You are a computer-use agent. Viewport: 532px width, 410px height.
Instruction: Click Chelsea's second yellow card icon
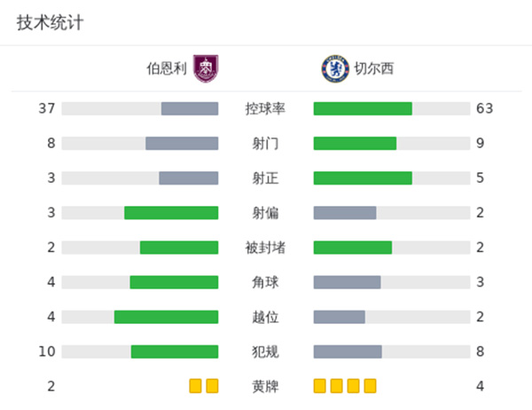(x=337, y=386)
